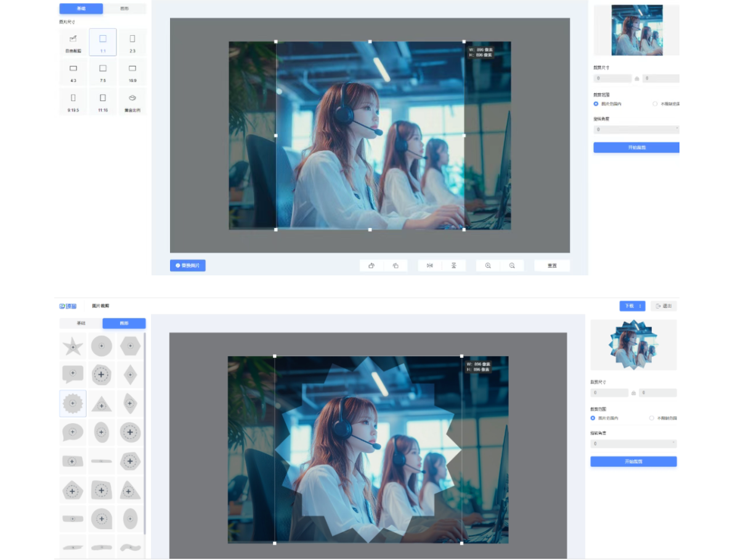730x560 pixels.
Task: Click rotation angle stepper arrow under starburst preview
Action: click(x=674, y=442)
